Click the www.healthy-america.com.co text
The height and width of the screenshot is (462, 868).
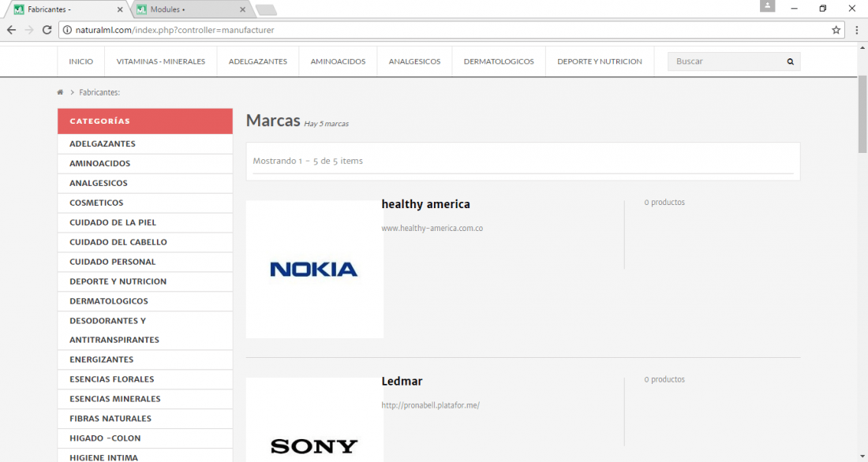point(432,228)
